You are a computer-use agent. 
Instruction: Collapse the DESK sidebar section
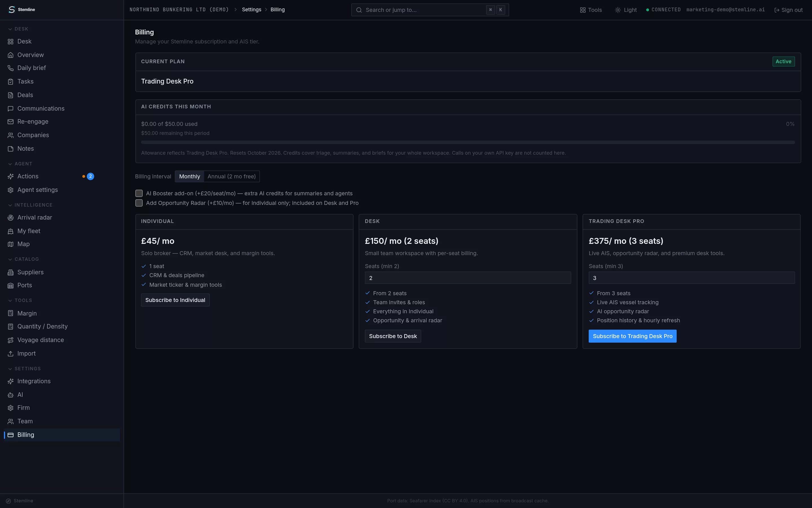click(x=18, y=29)
